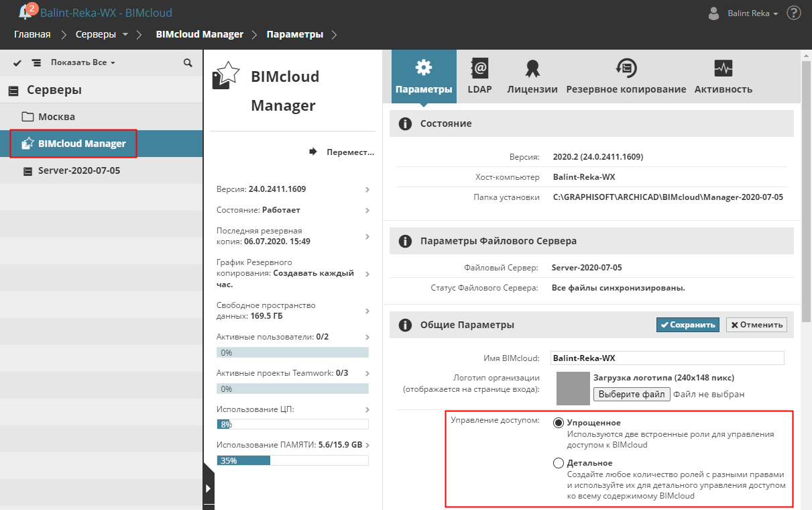Screen dimensions: 812x510
Task: Expand the Активные проекты Teamwork row chevron
Action: (x=367, y=373)
